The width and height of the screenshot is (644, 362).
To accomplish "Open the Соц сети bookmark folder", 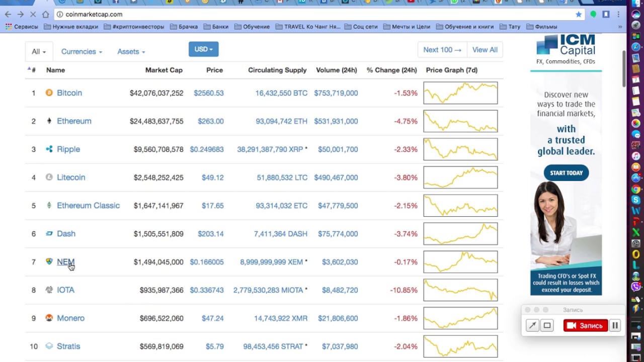I will click(x=361, y=27).
